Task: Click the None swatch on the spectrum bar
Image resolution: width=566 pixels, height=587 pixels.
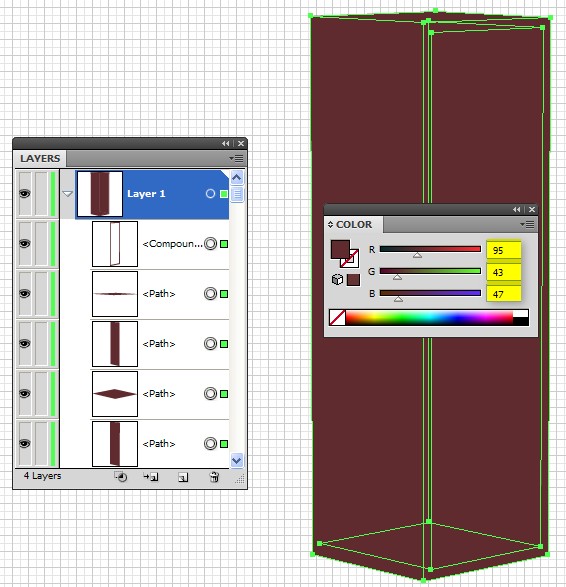Action: (x=337, y=318)
